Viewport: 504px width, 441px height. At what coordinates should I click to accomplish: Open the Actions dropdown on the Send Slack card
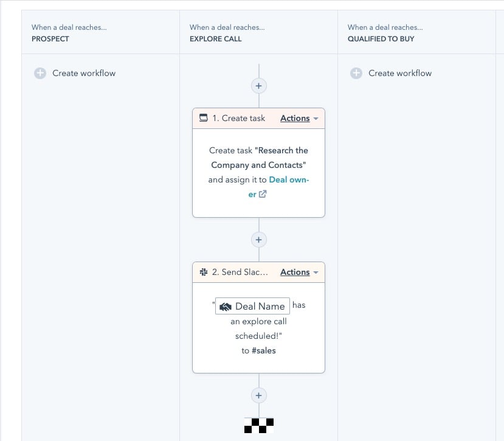pyautogui.click(x=295, y=272)
